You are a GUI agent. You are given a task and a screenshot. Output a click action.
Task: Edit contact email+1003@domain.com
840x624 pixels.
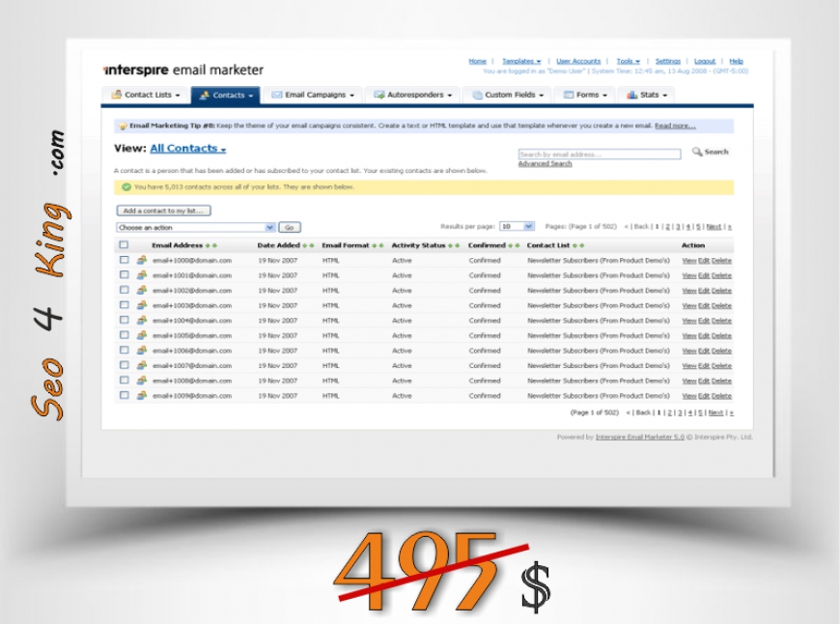pos(704,305)
